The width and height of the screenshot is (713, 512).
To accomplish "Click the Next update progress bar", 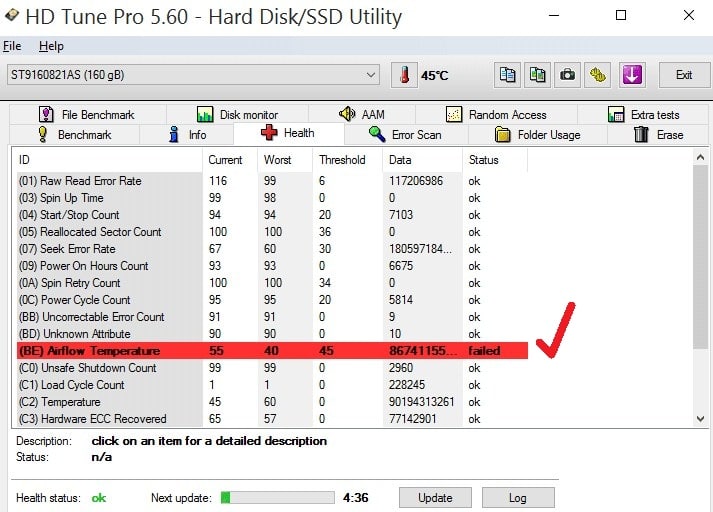I will tap(277, 497).
